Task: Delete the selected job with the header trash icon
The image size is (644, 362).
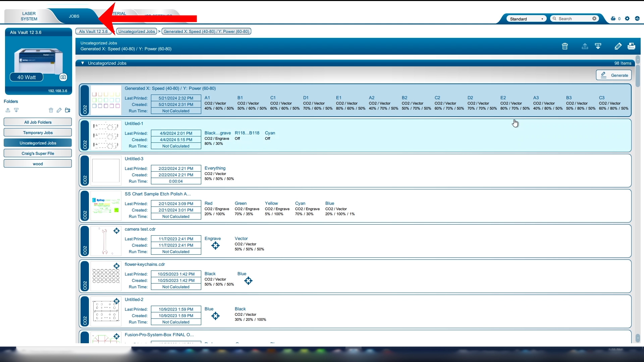Action: click(x=565, y=46)
